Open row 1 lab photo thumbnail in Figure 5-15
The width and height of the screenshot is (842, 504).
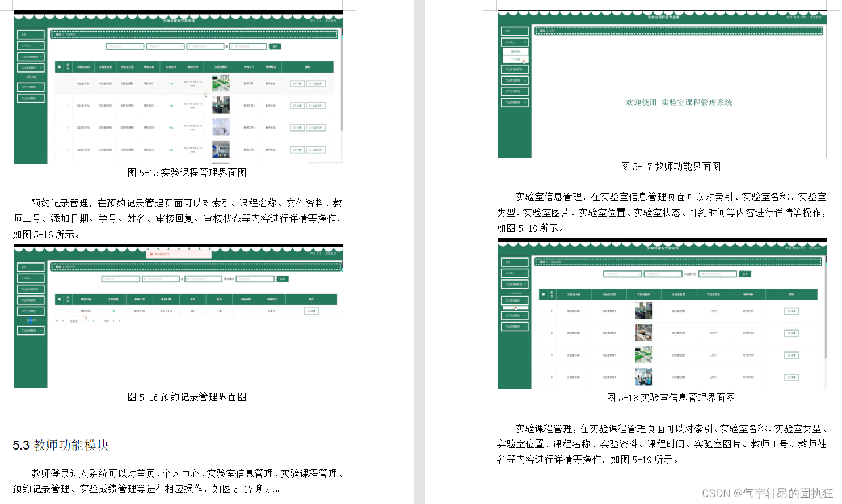pos(221,83)
